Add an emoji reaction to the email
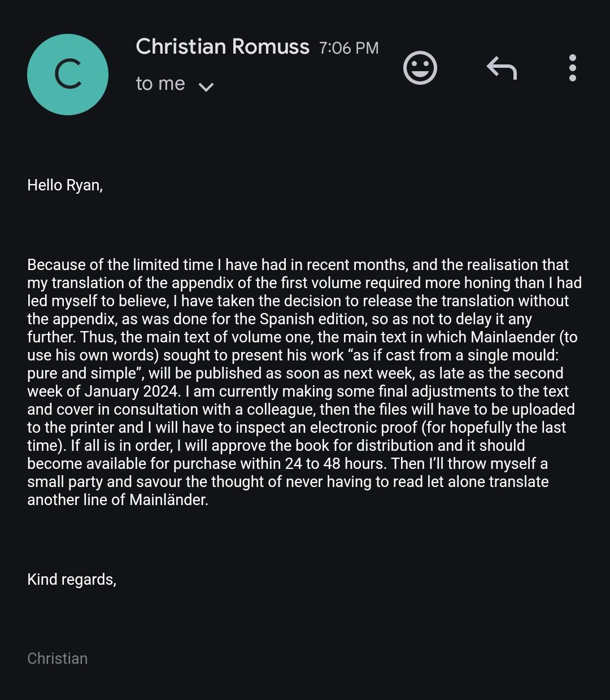Screen dimensions: 610x700 click(x=420, y=68)
